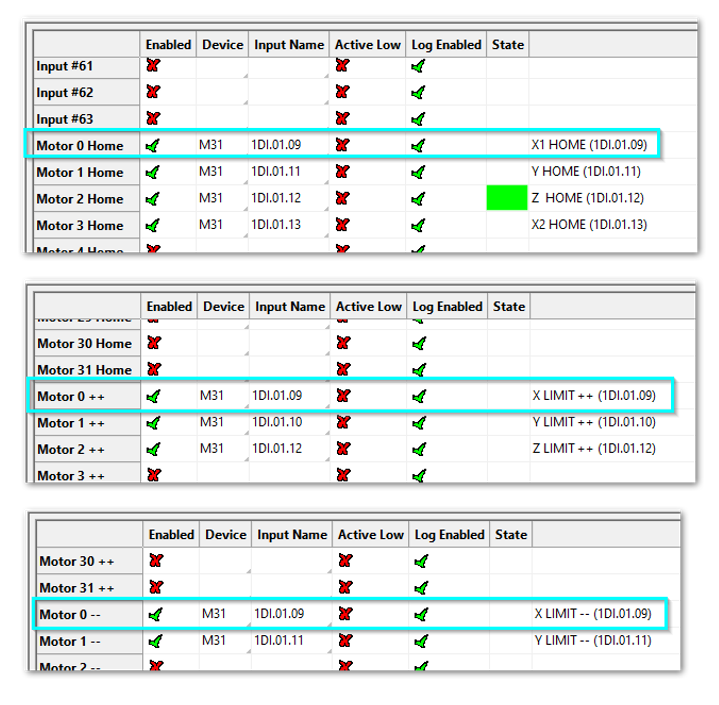Viewport: 719px width, 705px height.
Task: Click the Active Low cross for Motor 1 Home
Action: click(x=342, y=172)
